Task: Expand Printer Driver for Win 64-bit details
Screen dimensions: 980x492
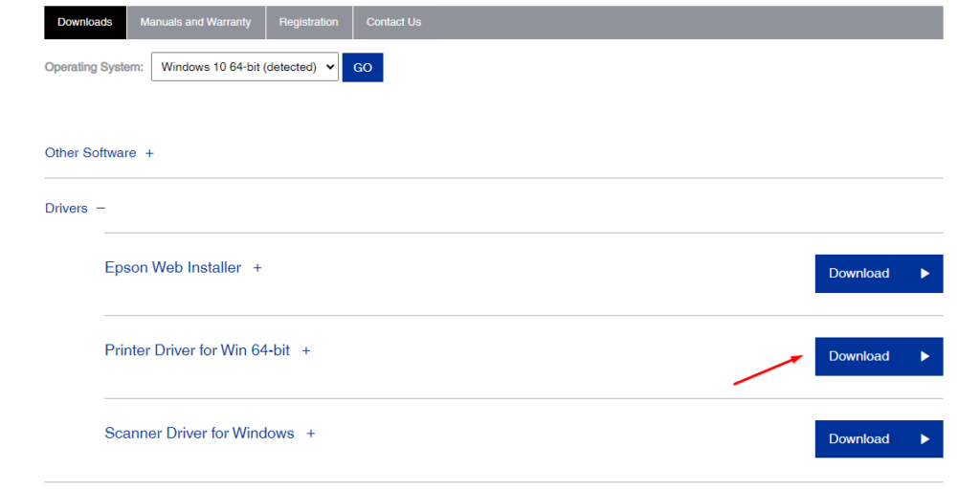Action: pos(197,350)
